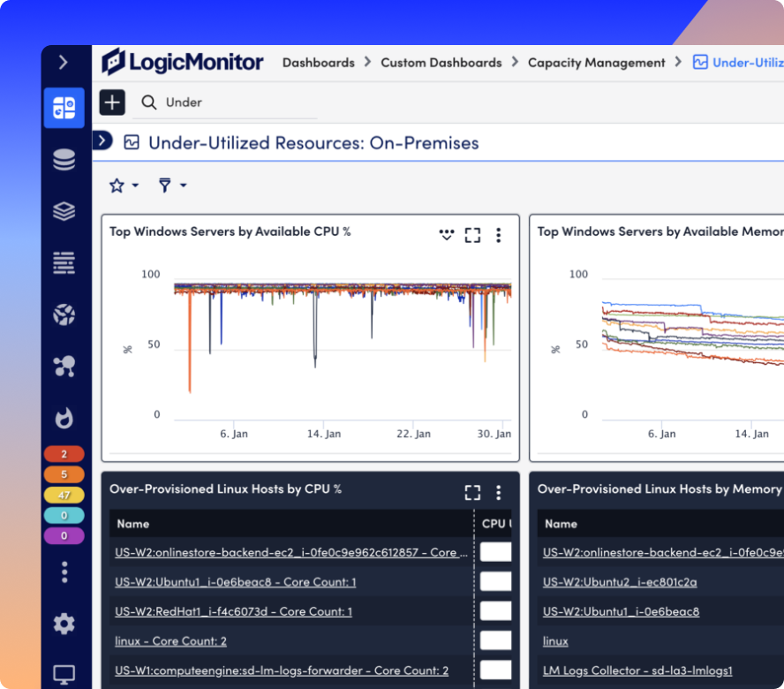Open Over-Provisioned Linux Hosts CPU widget options menu
The height and width of the screenshot is (689, 784).
pyautogui.click(x=499, y=492)
